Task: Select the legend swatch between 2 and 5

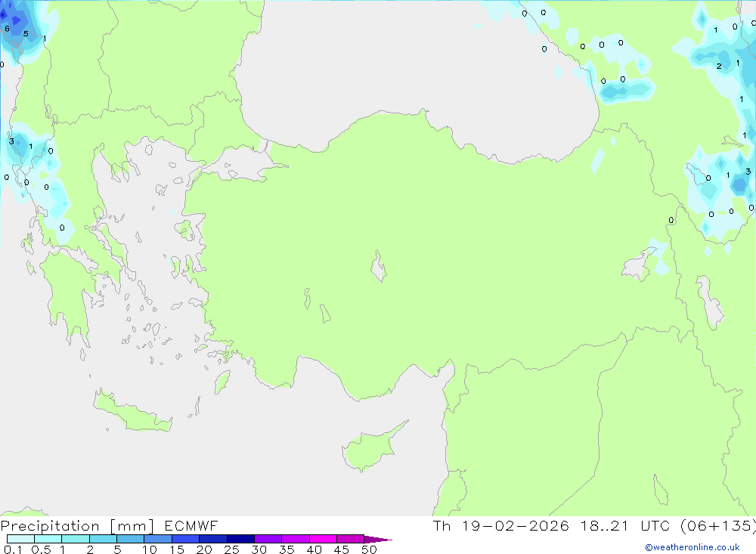Action: pyautogui.click(x=103, y=539)
